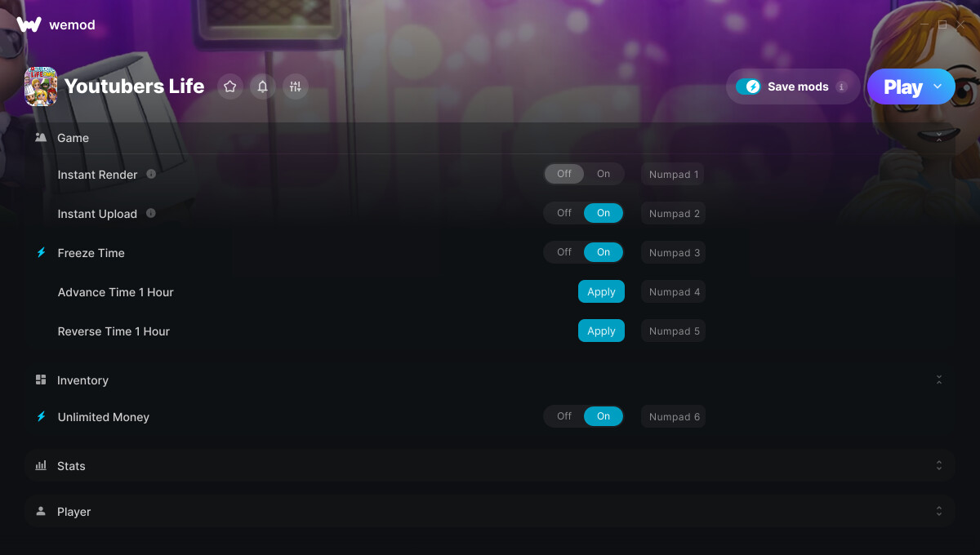Screen dimensions: 980x555
Task: Open notifications with the bell icon
Action: 263,87
